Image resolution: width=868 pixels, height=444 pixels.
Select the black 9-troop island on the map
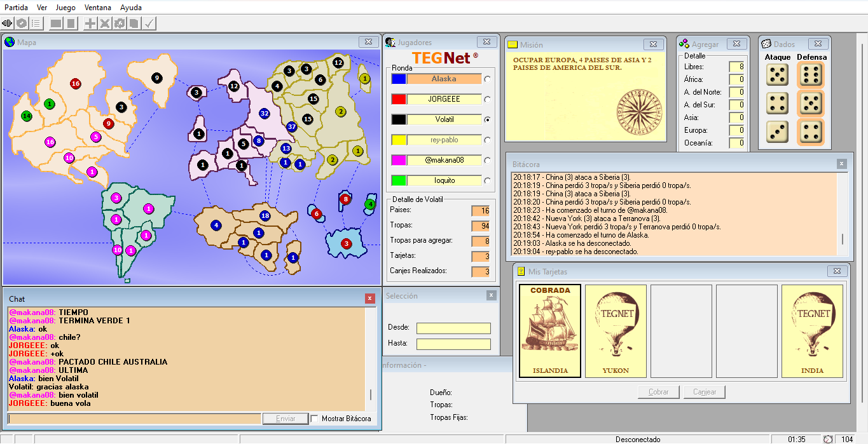click(x=156, y=77)
